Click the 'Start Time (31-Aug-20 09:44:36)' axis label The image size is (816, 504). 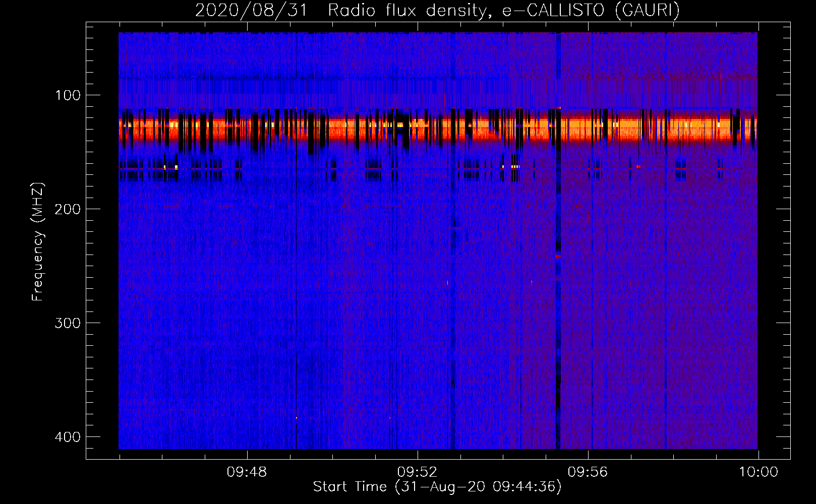pos(437,487)
